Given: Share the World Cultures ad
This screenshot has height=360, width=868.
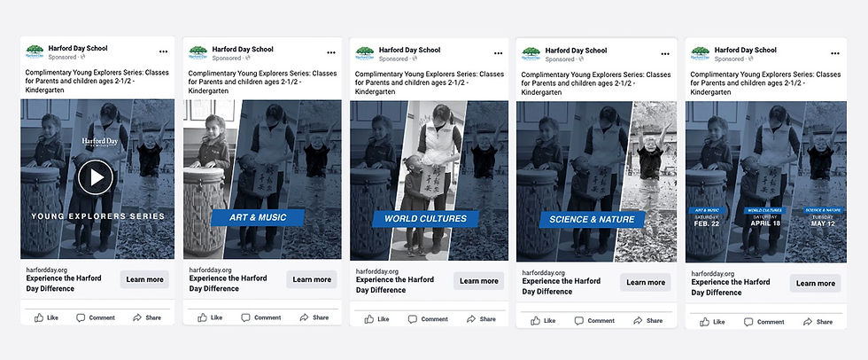Looking at the screenshot, I should coord(481,319).
